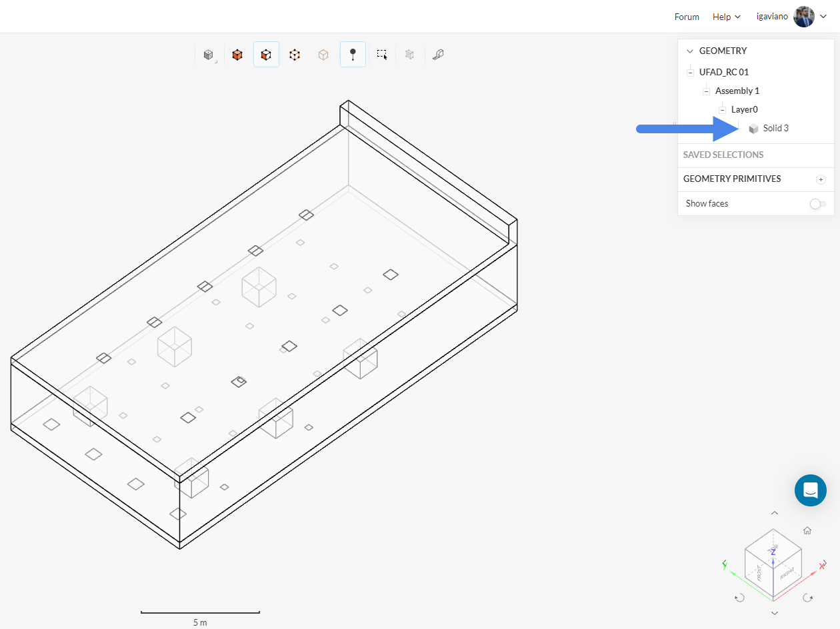Screen dimensions: 840x629
Task: Open the Help dropdown menu
Action: tap(726, 17)
